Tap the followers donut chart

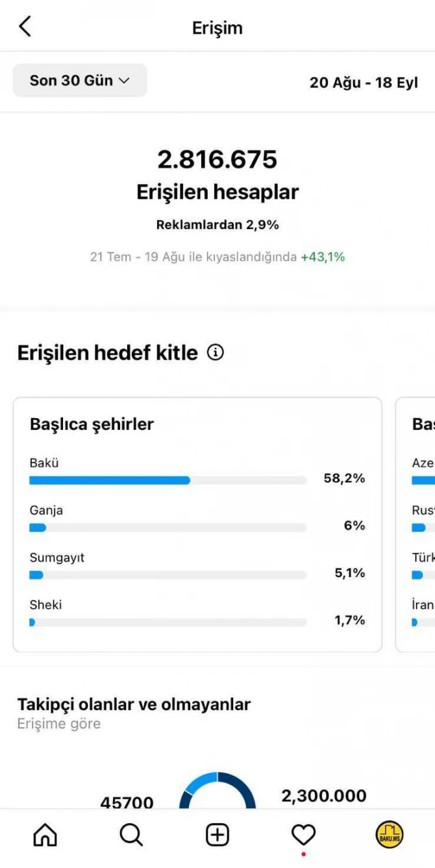[x=217, y=791]
